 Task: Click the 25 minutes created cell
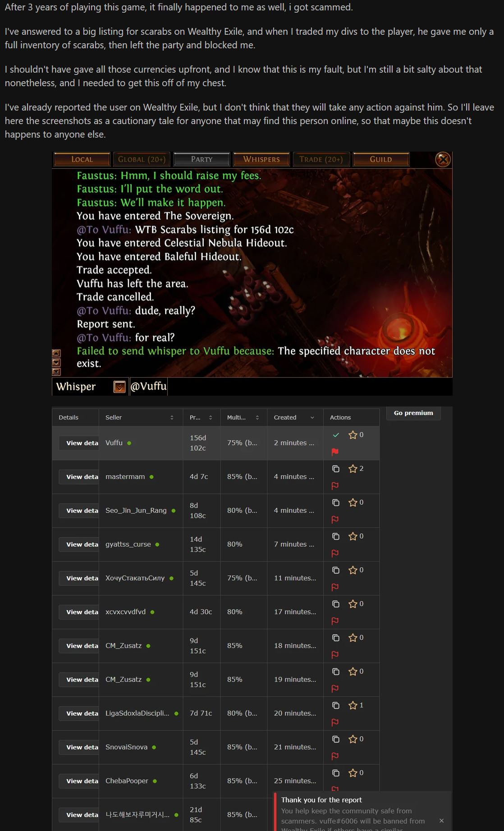(295, 781)
